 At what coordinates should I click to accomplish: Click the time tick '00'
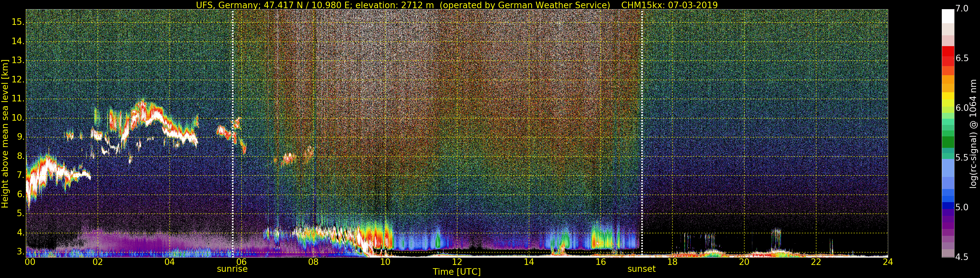[x=30, y=262]
